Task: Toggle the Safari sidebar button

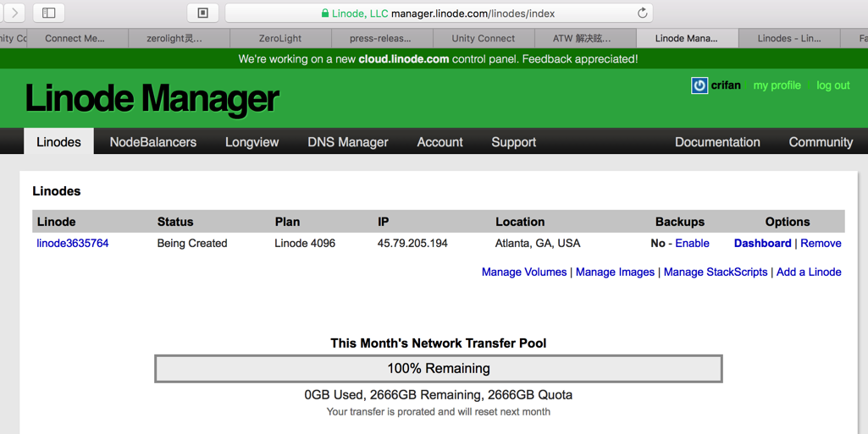Action: pos(49,13)
